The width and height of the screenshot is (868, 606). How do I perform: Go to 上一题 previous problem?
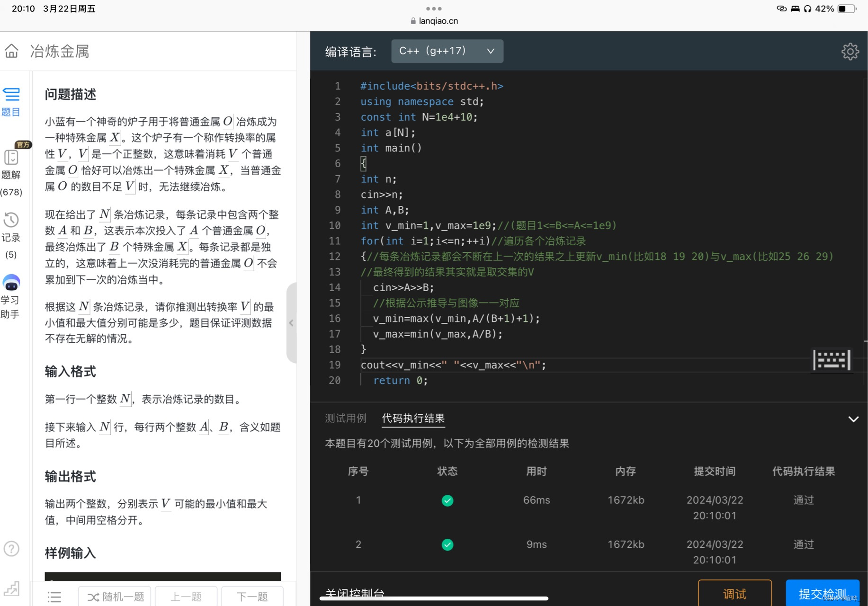pyautogui.click(x=186, y=596)
